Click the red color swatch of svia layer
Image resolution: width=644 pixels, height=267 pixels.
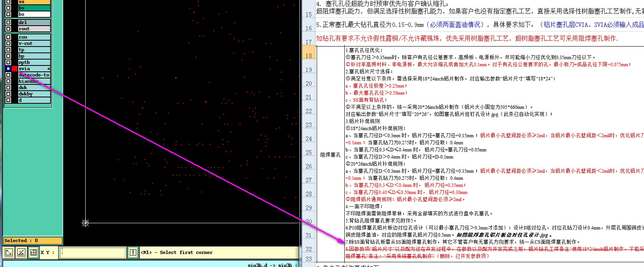[15, 69]
